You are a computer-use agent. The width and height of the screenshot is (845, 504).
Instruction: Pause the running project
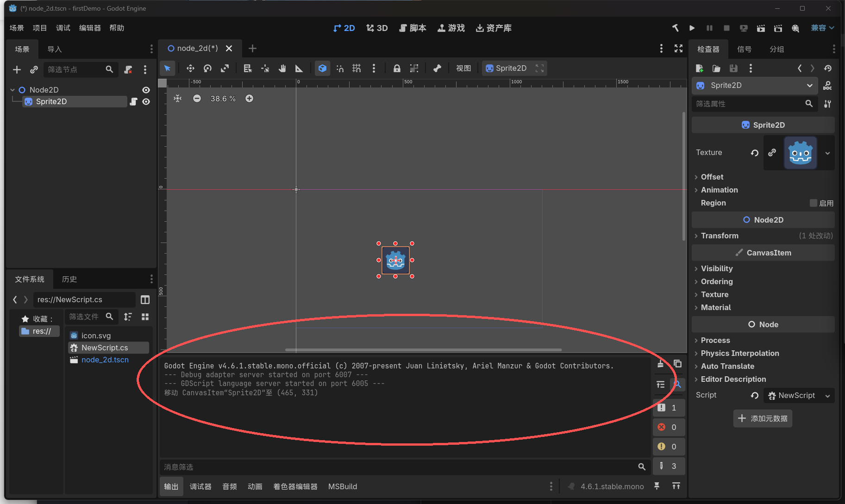(x=709, y=28)
